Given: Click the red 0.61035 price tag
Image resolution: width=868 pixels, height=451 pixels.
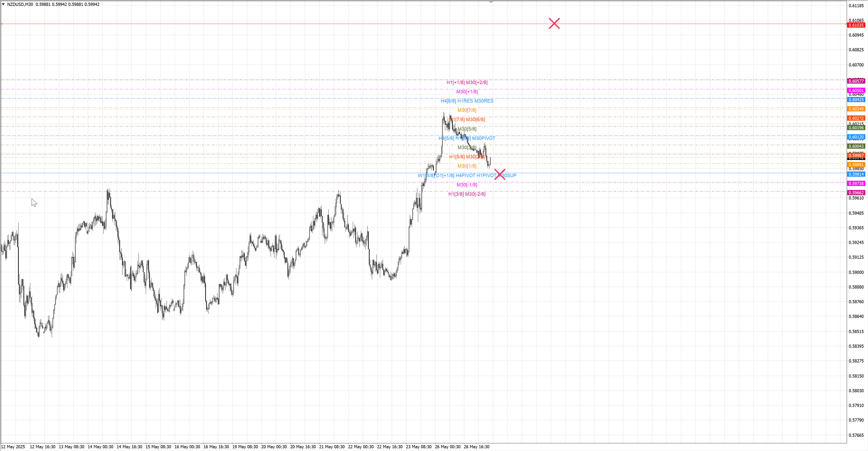Looking at the screenshot, I should [856, 25].
